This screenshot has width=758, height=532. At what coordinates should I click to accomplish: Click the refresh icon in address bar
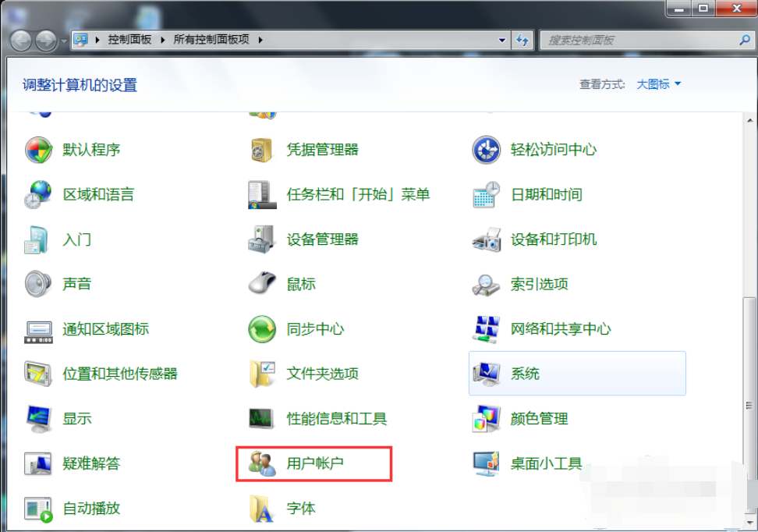point(522,40)
